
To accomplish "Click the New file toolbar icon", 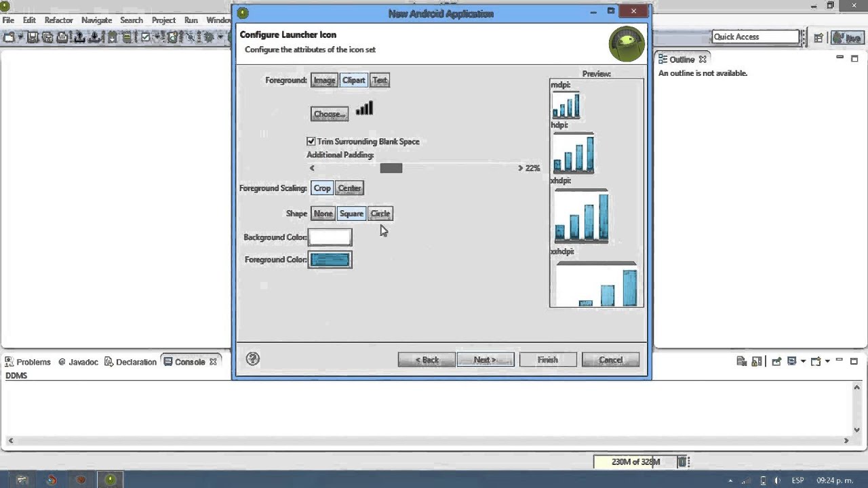I will [9, 37].
